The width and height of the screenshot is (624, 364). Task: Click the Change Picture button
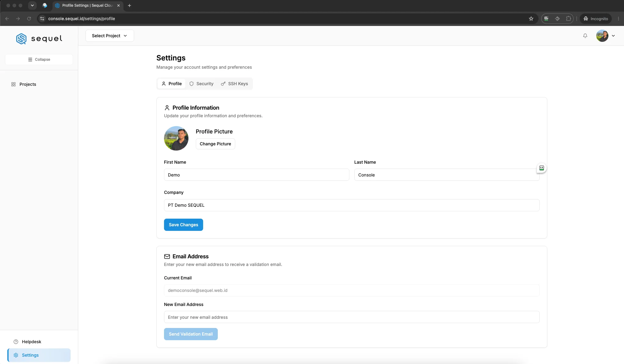(215, 144)
